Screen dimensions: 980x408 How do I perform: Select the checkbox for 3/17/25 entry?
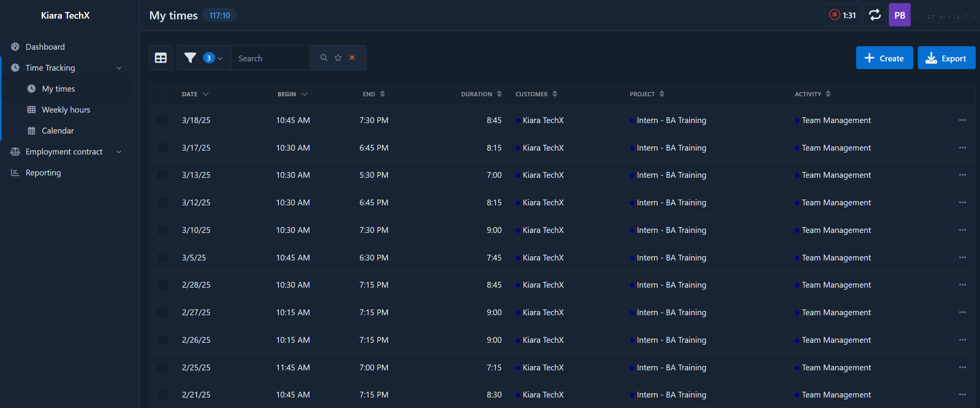(162, 148)
